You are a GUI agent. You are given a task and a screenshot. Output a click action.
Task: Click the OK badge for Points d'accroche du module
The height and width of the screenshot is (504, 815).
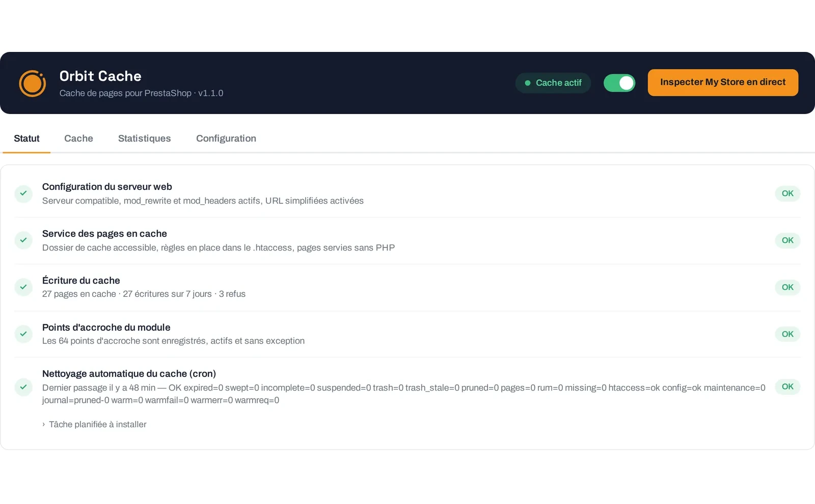coord(787,334)
